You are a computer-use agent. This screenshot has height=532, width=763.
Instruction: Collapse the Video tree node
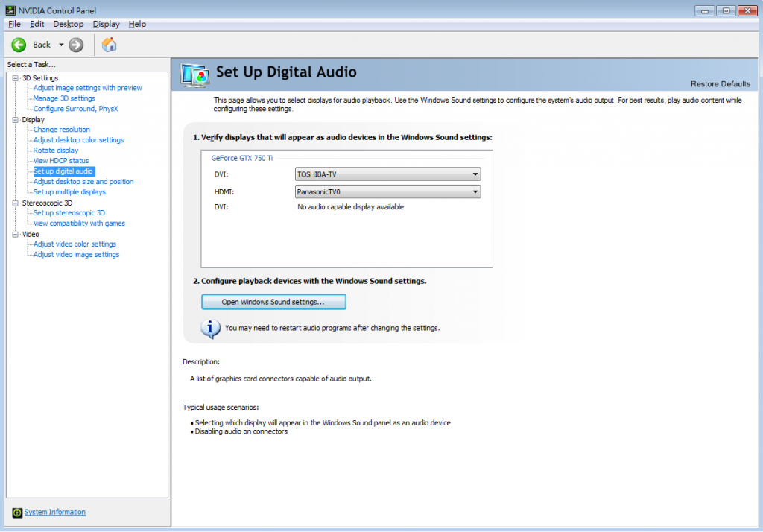click(16, 234)
